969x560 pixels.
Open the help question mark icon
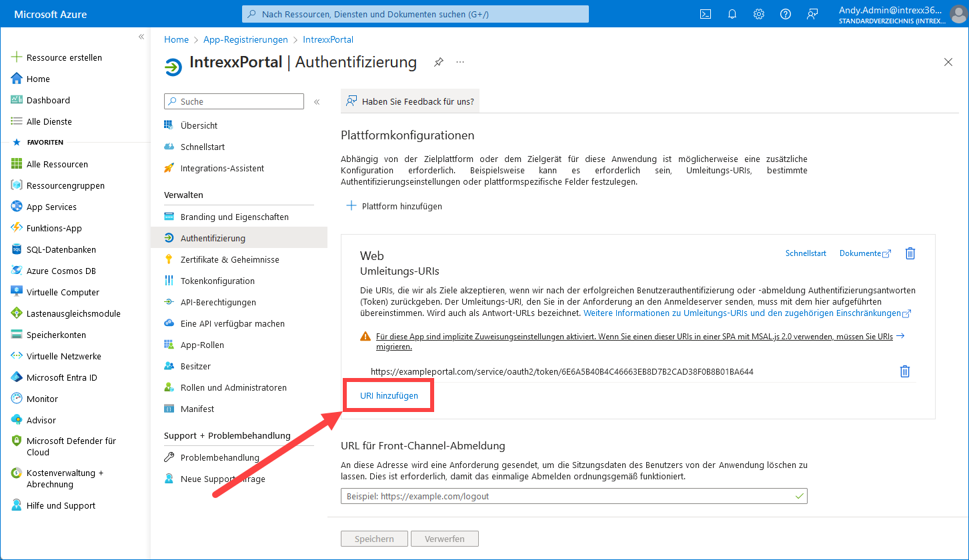pos(786,14)
